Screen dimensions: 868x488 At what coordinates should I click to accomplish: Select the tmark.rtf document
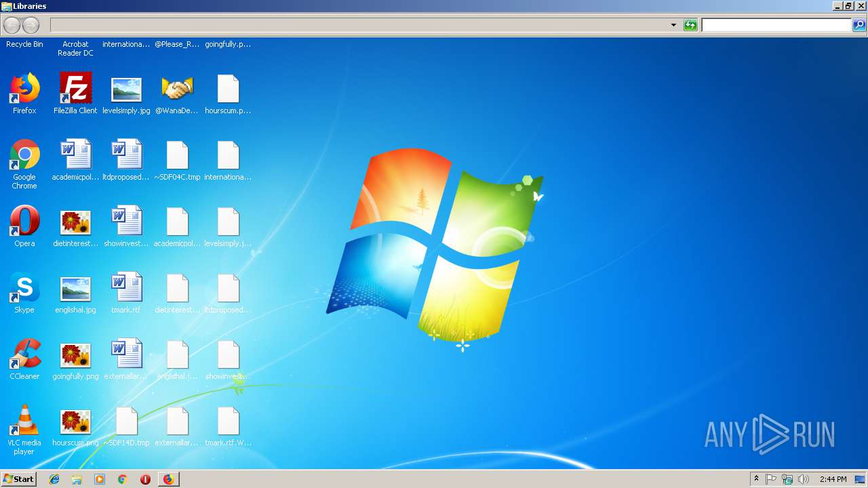tap(126, 288)
